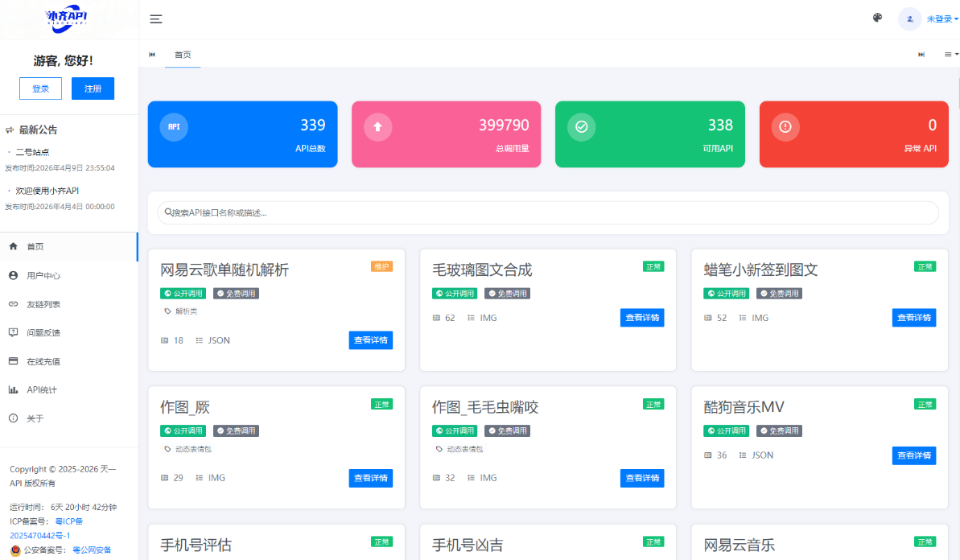Click the warning icon on red card
The image size is (960, 560).
pos(785,126)
